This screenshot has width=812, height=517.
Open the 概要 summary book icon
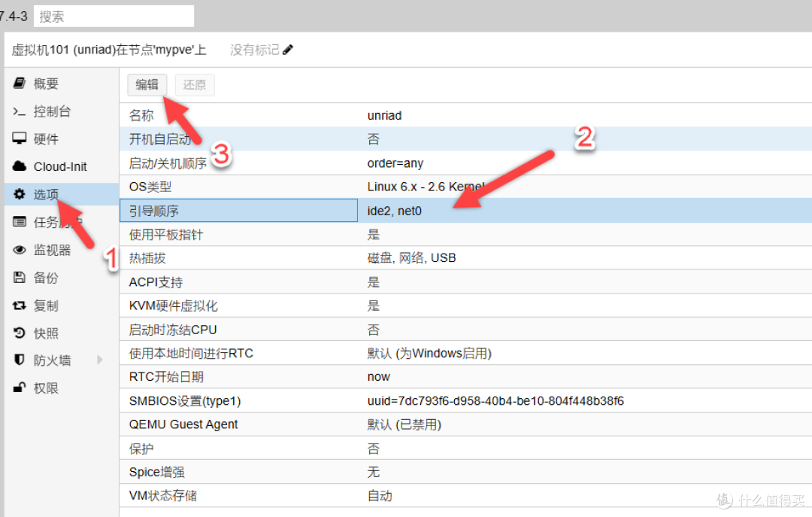pyautogui.click(x=18, y=84)
